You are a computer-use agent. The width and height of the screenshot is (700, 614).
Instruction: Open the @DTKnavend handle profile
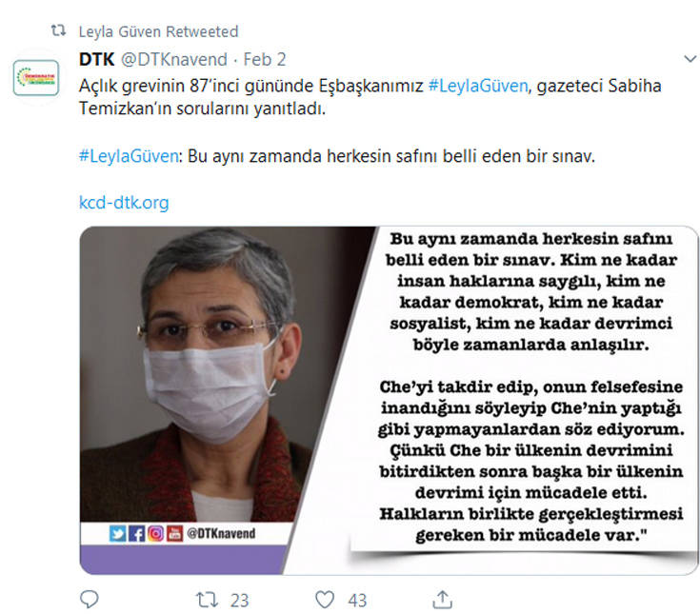pos(174,59)
